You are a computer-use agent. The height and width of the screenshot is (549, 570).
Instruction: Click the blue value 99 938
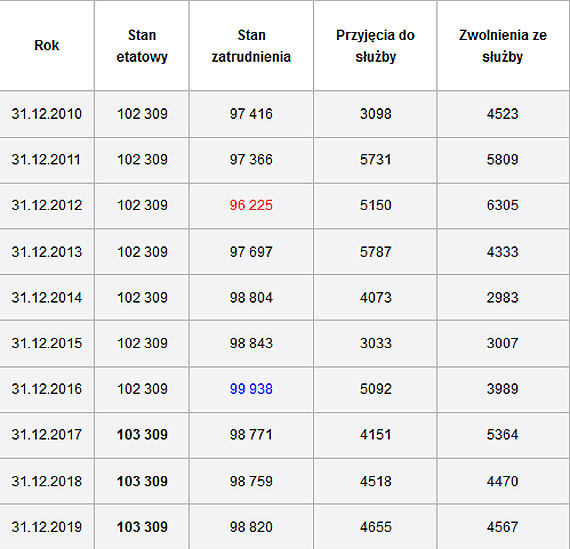pyautogui.click(x=251, y=389)
